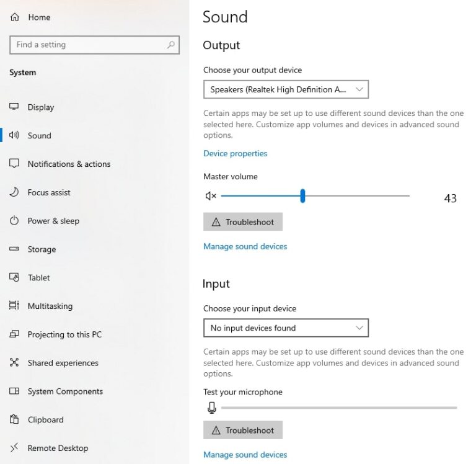Open Shared experiences settings label

63,363
